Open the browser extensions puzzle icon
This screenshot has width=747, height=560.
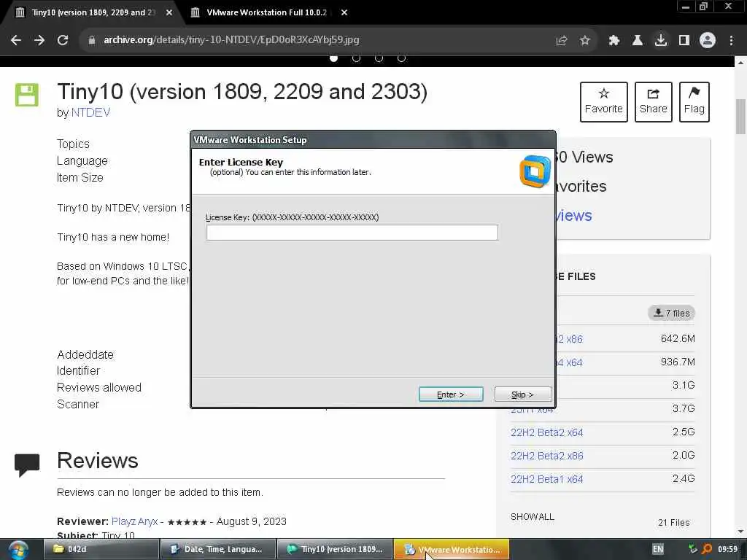tap(614, 40)
